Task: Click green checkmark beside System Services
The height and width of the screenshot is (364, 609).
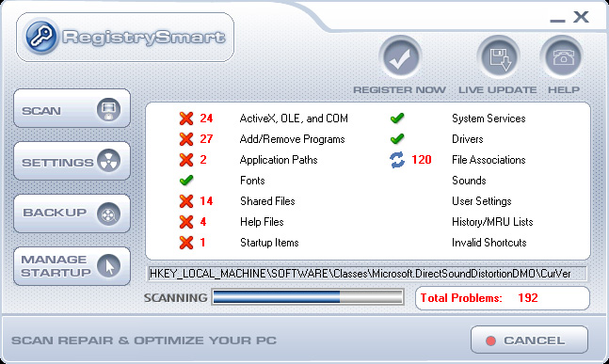Action: click(x=397, y=118)
